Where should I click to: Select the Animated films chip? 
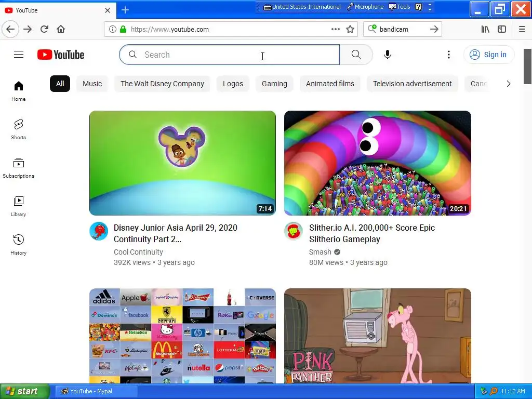330,84
